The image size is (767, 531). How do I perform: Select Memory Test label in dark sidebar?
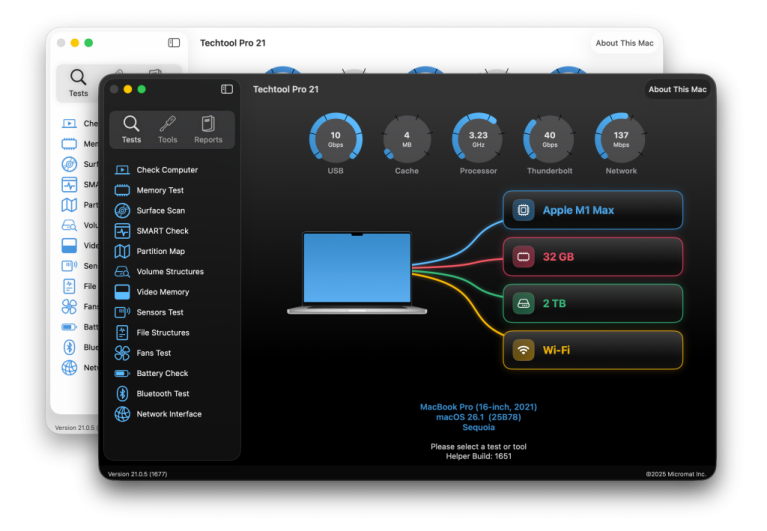tap(160, 190)
